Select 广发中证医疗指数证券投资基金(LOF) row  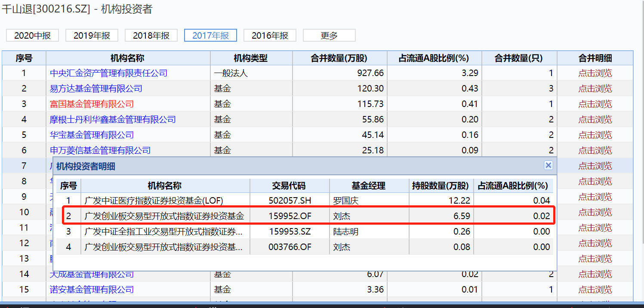(305, 200)
